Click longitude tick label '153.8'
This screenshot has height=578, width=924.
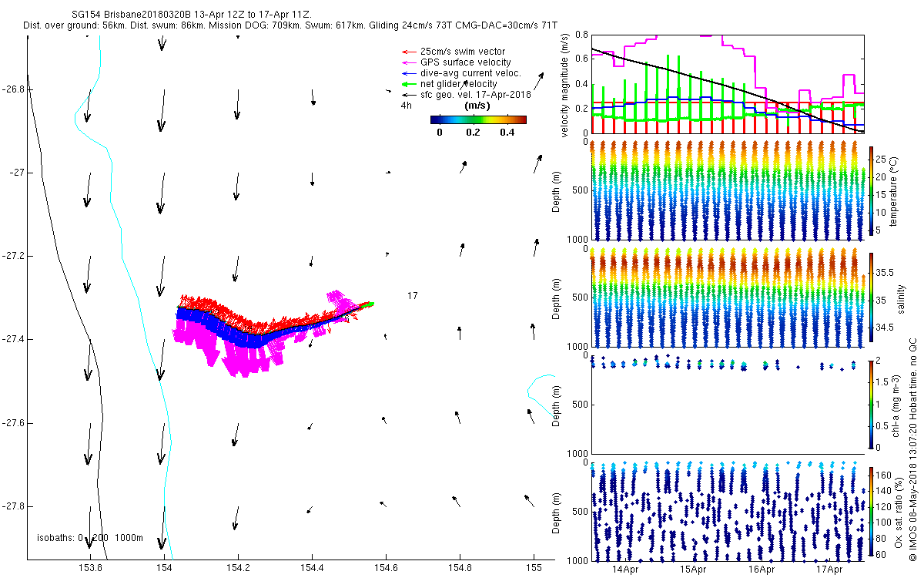90,568
